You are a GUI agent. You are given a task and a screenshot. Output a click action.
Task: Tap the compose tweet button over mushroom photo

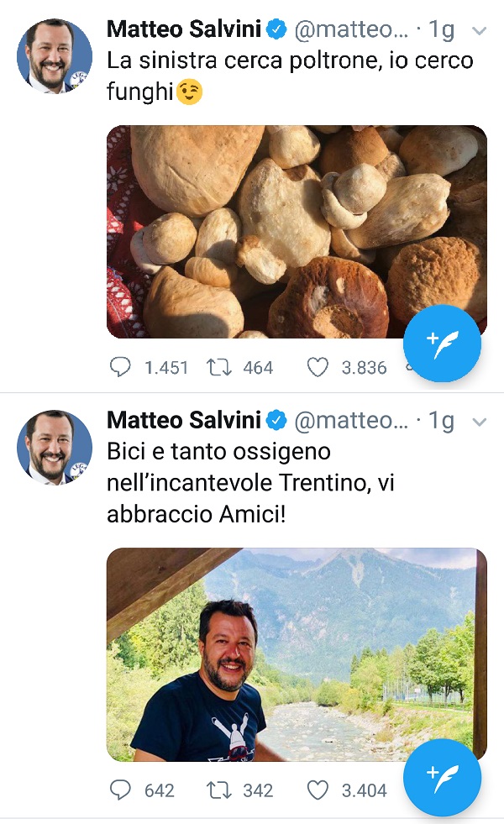442,344
